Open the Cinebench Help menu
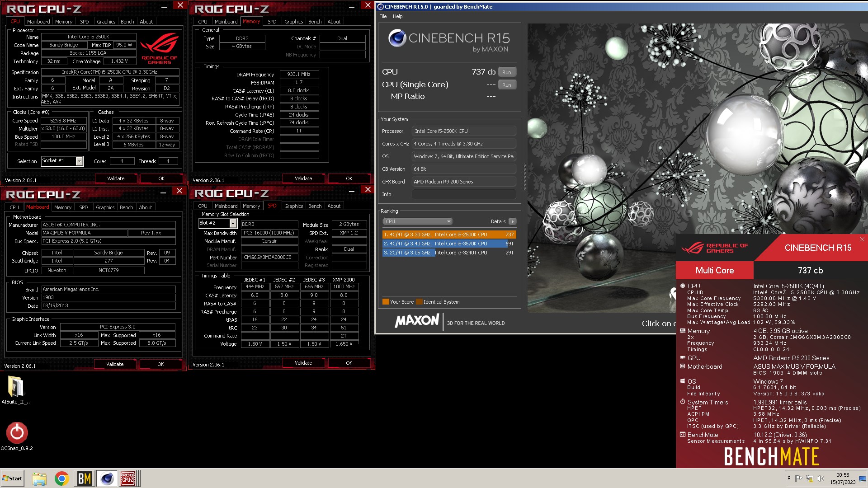 397,16
